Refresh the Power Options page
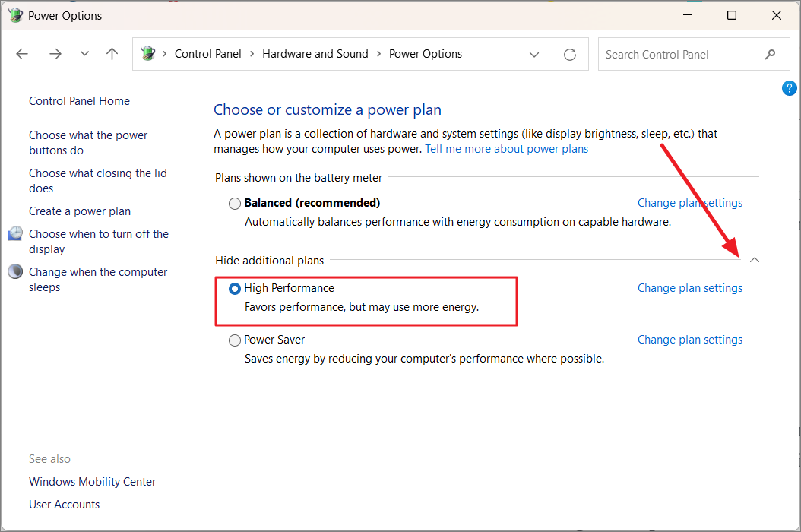Screen dimensions: 801x532 tap(570, 53)
